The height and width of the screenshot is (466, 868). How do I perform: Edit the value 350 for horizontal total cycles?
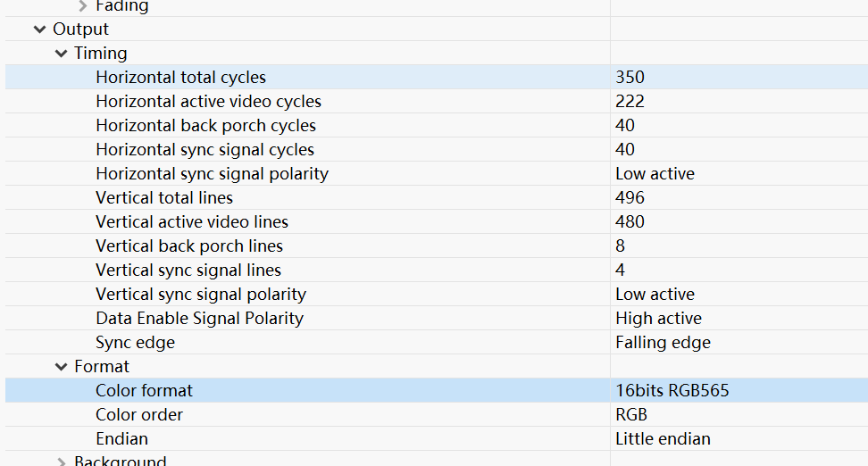[x=630, y=77]
